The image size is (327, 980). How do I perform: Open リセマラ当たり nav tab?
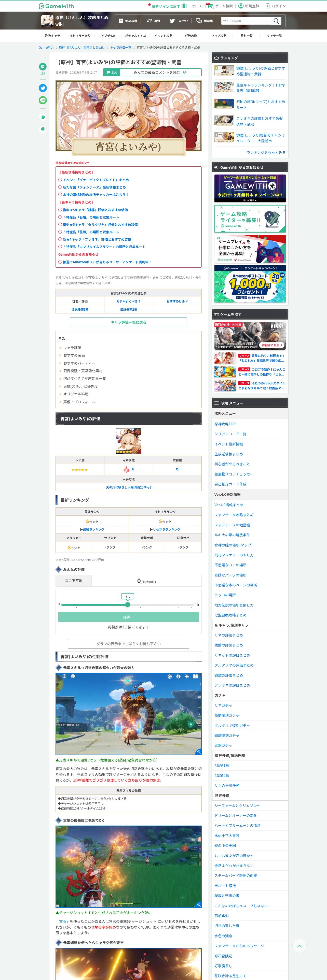point(80,36)
